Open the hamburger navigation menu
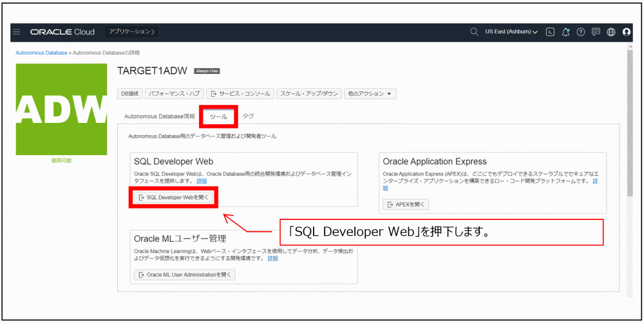 point(17,32)
